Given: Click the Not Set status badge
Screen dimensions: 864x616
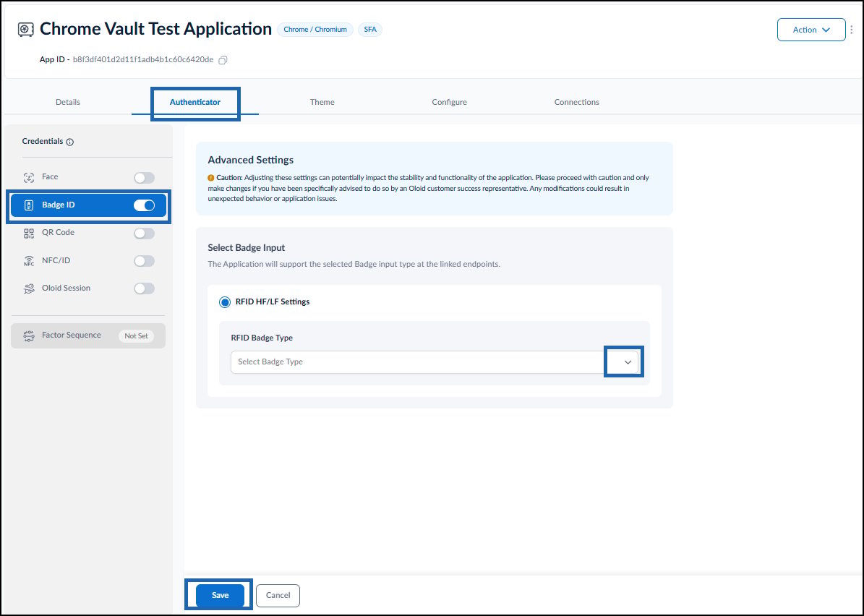Looking at the screenshot, I should (136, 335).
